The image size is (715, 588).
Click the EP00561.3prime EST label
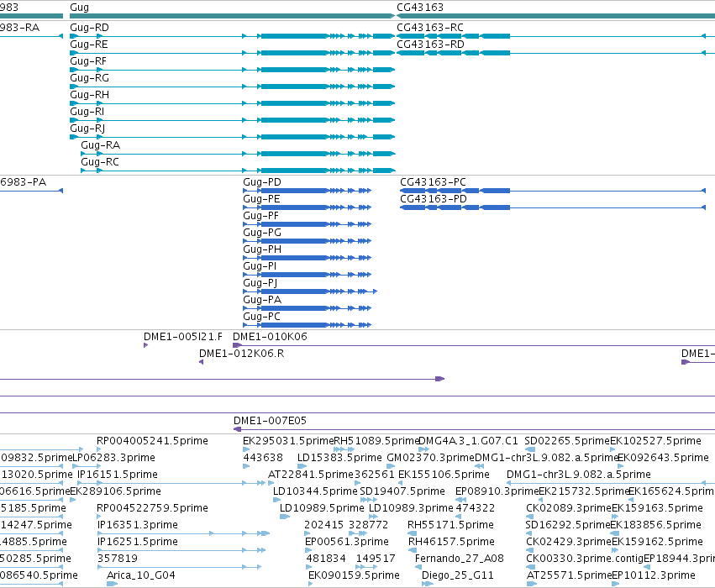tap(347, 542)
